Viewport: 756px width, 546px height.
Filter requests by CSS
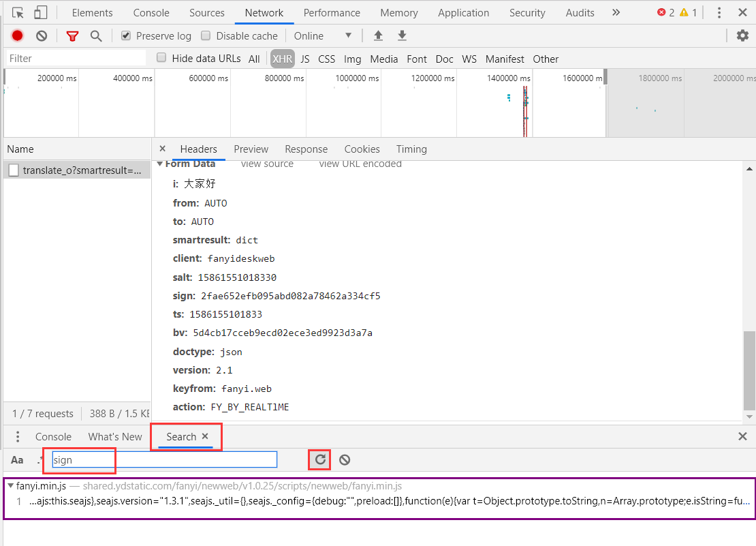coord(326,59)
